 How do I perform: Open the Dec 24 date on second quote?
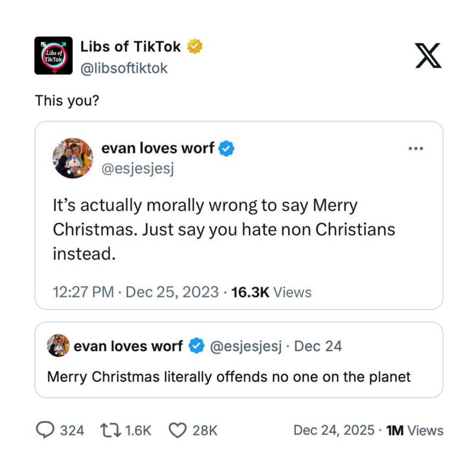[318, 346]
